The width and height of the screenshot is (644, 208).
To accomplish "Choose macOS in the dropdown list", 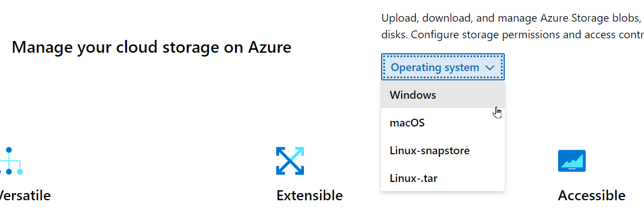I will (x=443, y=123).
